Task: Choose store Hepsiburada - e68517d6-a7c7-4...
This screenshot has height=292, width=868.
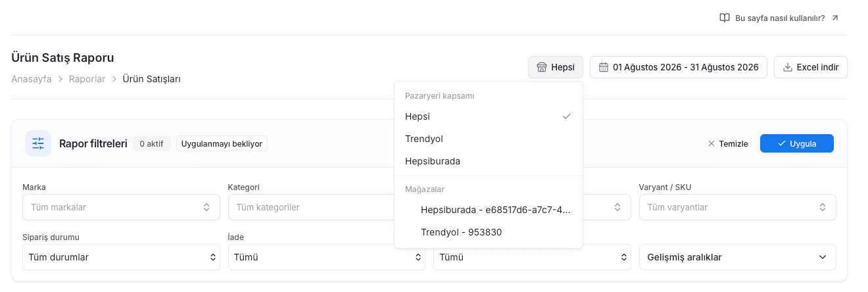Action: [489, 210]
